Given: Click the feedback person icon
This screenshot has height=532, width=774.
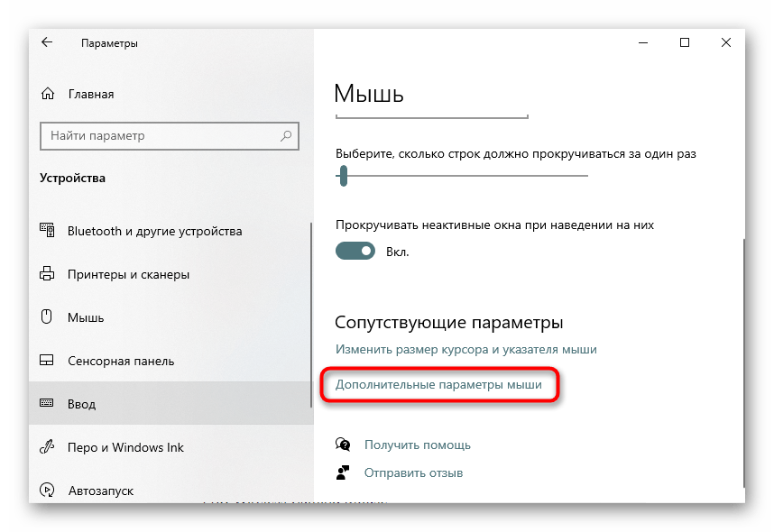Looking at the screenshot, I should tap(343, 472).
